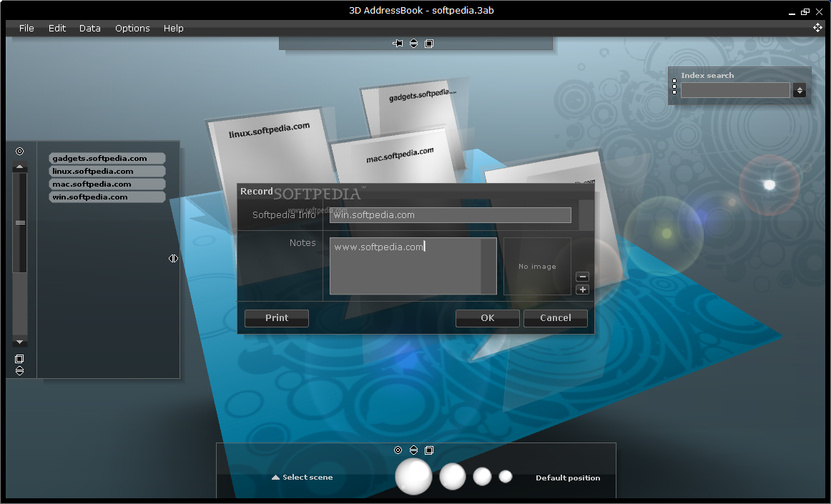This screenshot has height=504, width=831.
Task: Click the OK button
Action: (488, 318)
